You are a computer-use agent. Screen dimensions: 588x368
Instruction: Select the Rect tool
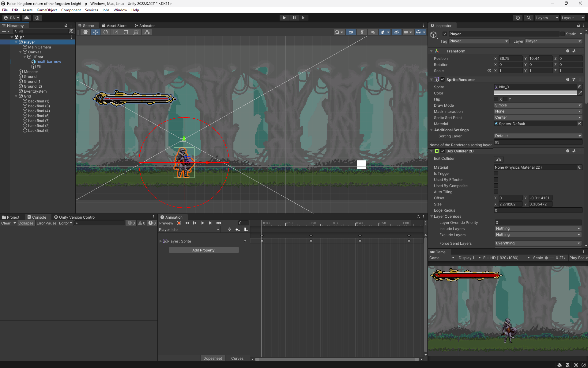pyautogui.click(x=126, y=32)
